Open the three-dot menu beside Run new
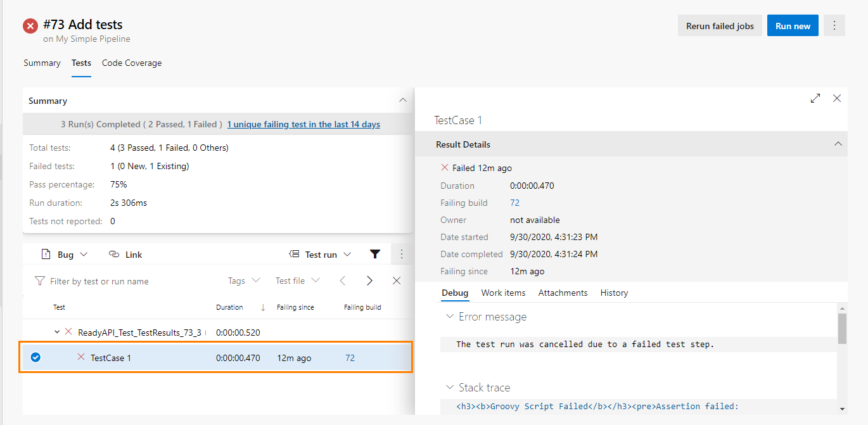This screenshot has height=425, width=868. point(834,26)
